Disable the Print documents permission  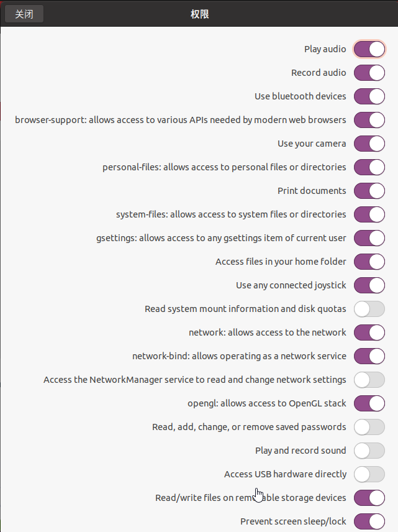369,191
